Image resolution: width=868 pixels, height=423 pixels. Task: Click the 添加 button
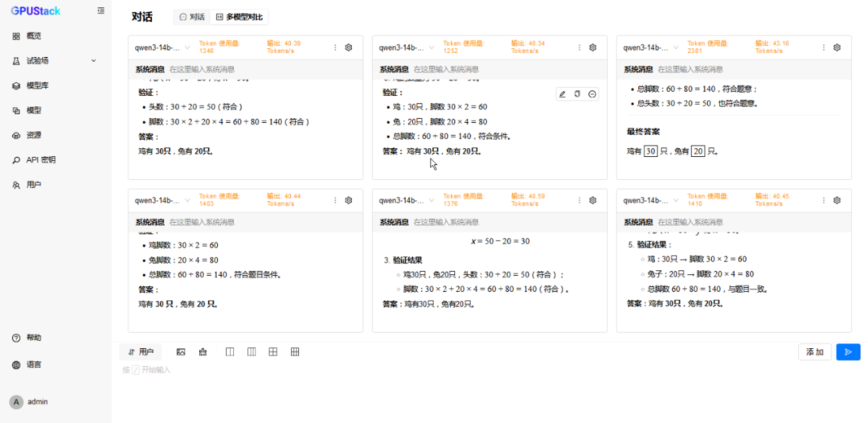(815, 352)
